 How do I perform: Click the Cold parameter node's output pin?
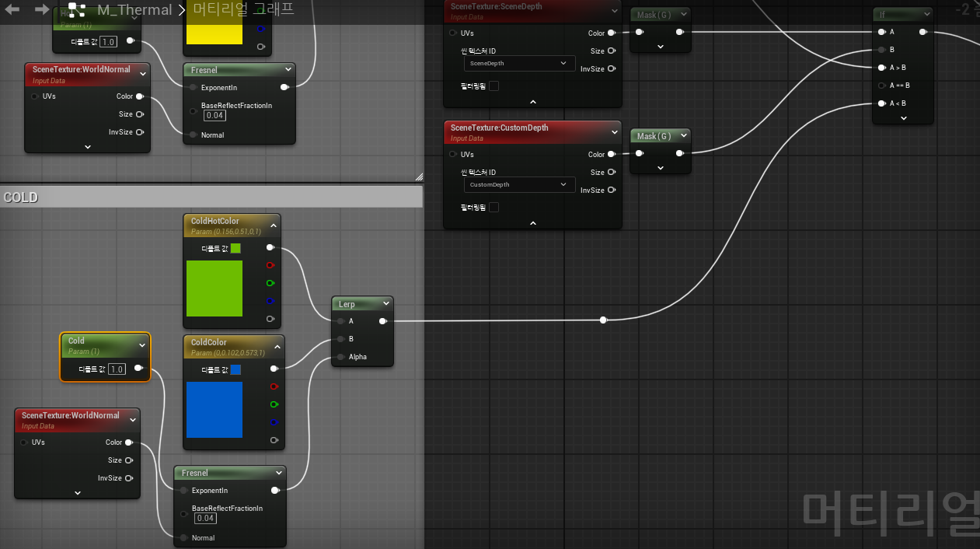click(138, 368)
